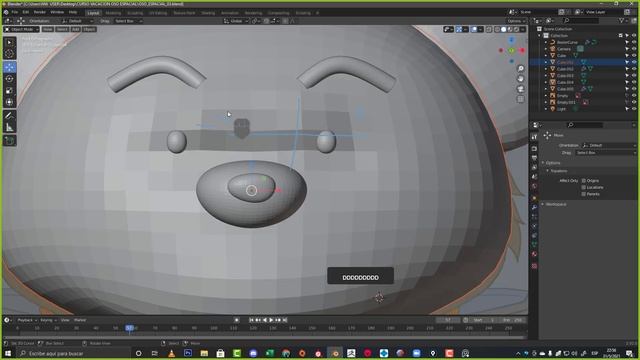Select the combined Transform tool

[x=9, y=102]
